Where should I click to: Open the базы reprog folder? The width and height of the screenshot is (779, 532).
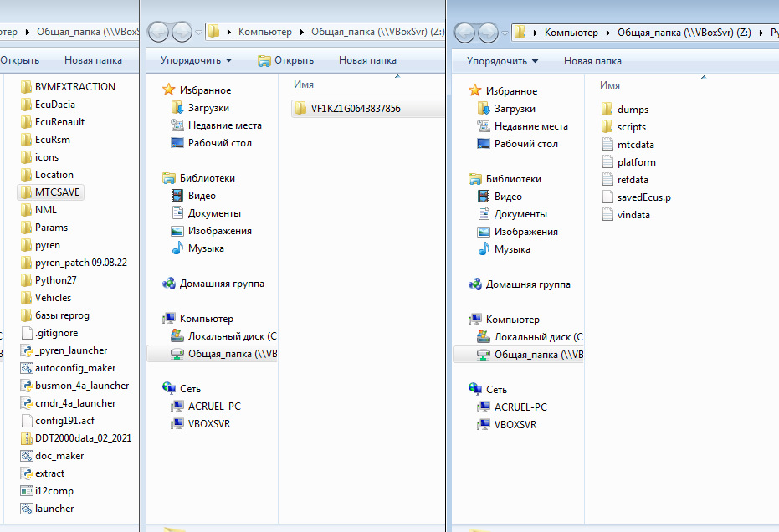[x=55, y=315]
